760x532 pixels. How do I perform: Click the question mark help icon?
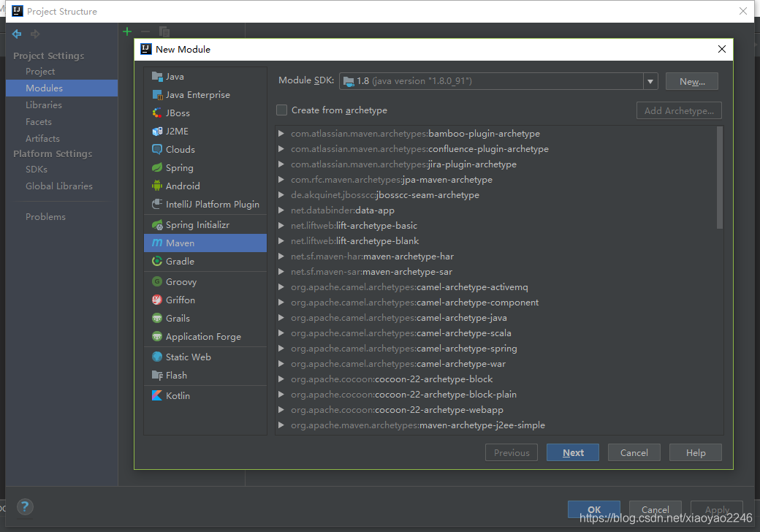(25, 507)
